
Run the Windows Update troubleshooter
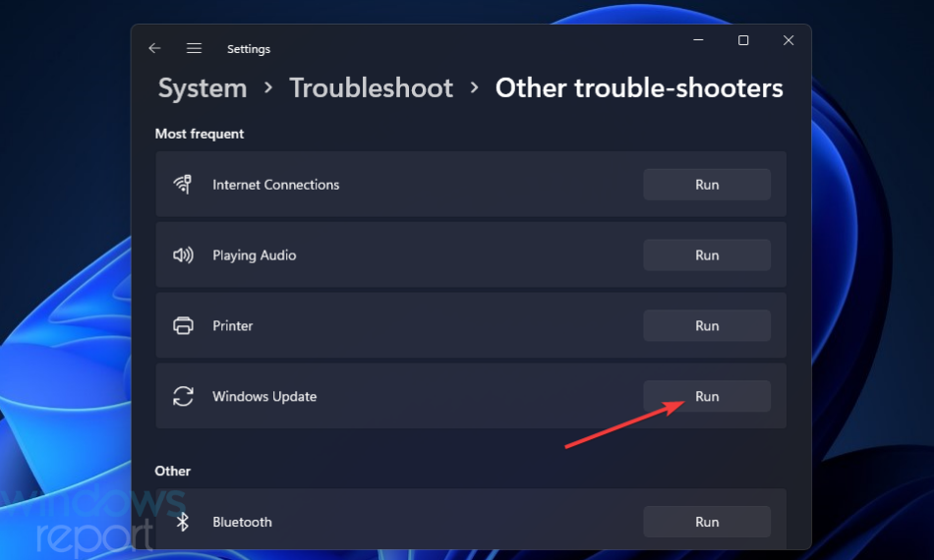pos(706,397)
